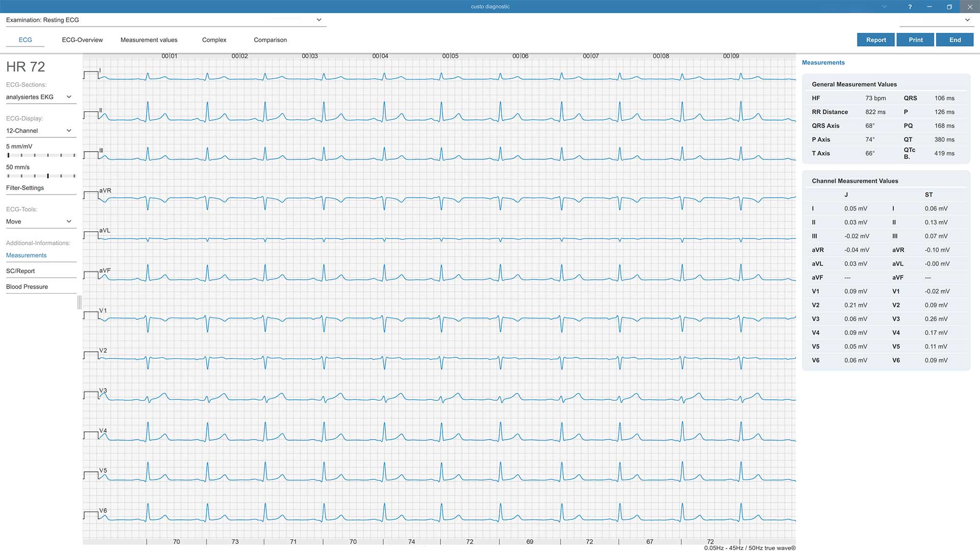Open Blood Pressure information
980x551 pixels.
(40, 287)
